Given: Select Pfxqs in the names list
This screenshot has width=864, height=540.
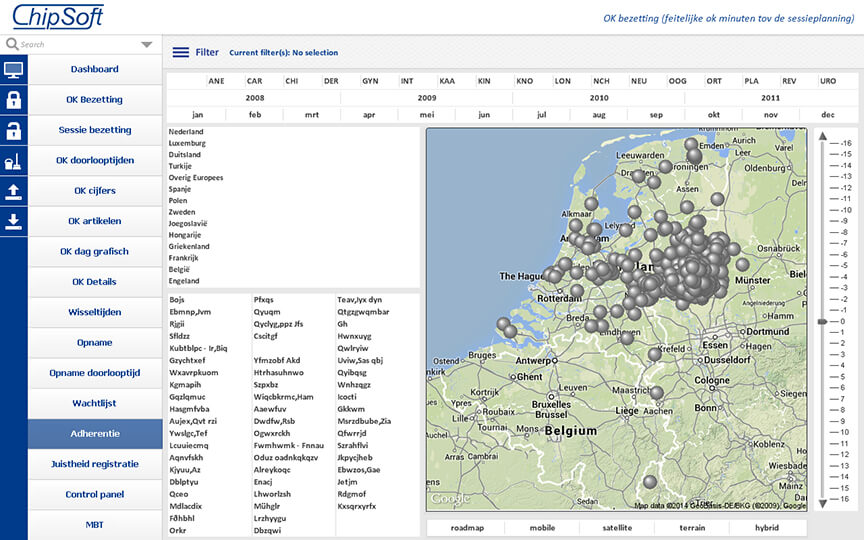Looking at the screenshot, I should click(x=263, y=300).
